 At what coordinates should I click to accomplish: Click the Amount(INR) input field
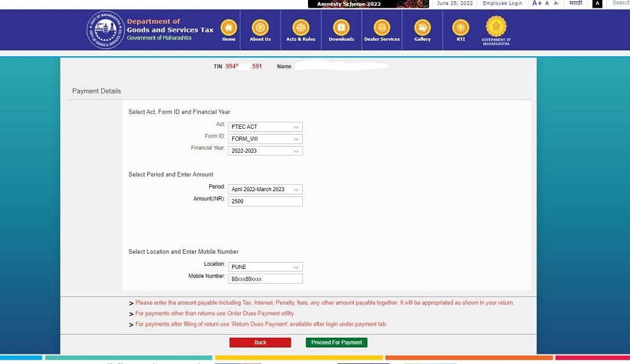(265, 201)
